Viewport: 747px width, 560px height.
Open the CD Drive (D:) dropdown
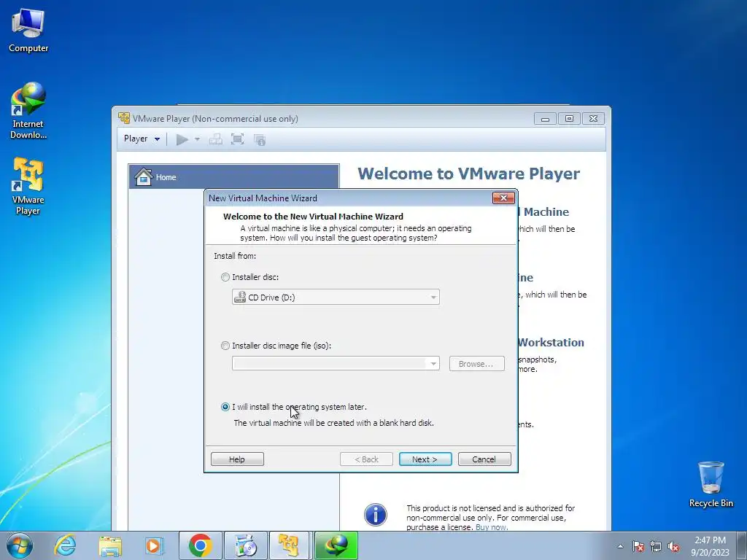pyautogui.click(x=336, y=297)
